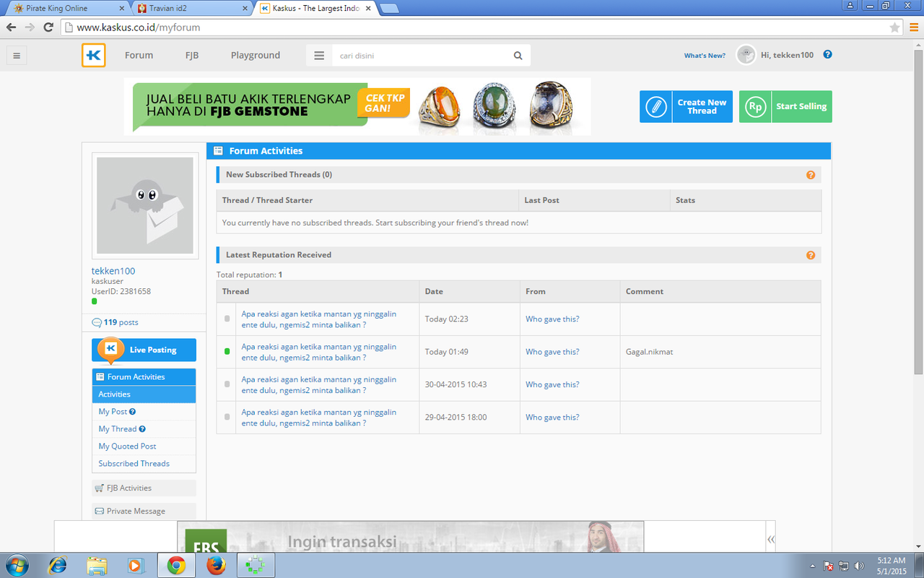
Task: Open Windows Media Player from taskbar
Action: (136, 565)
